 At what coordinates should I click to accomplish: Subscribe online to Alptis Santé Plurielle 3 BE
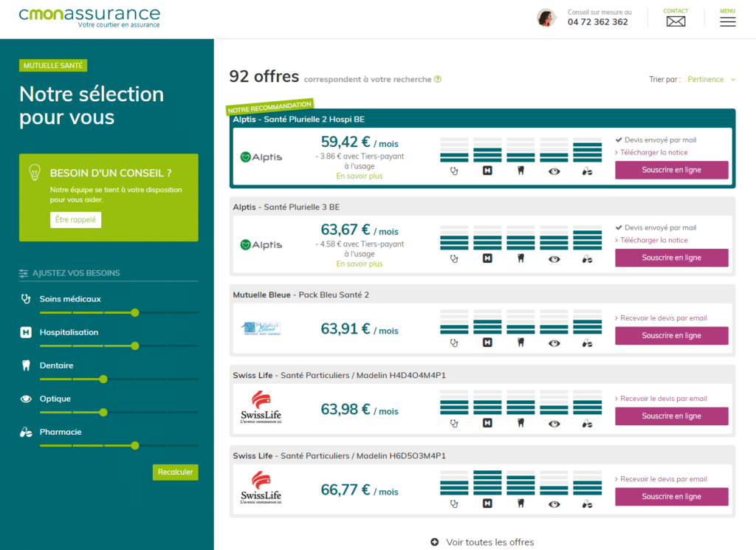671,258
